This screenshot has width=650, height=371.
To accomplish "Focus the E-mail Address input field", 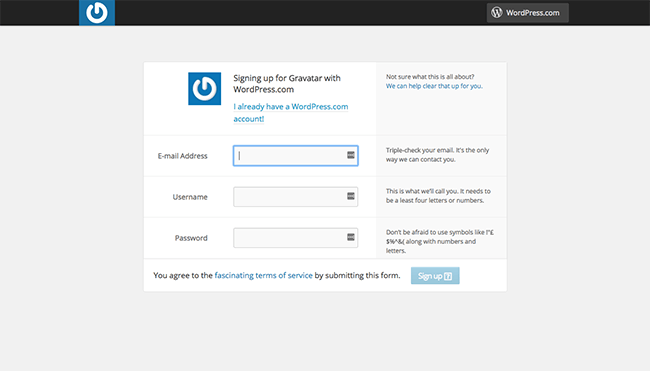I will (x=296, y=155).
